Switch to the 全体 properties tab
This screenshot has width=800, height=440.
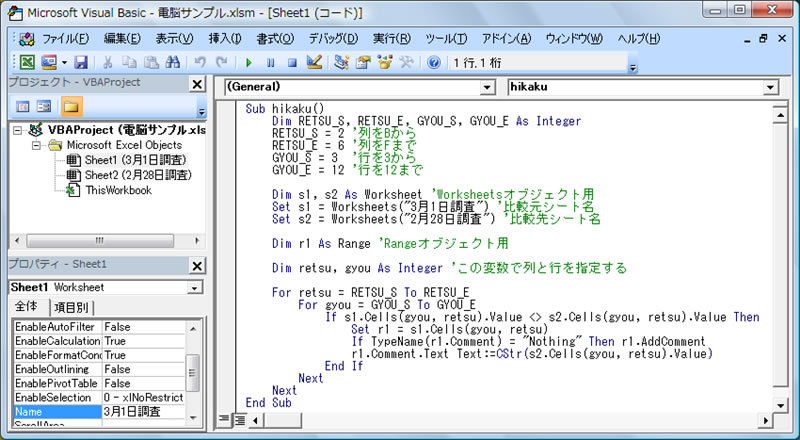pos(27,306)
